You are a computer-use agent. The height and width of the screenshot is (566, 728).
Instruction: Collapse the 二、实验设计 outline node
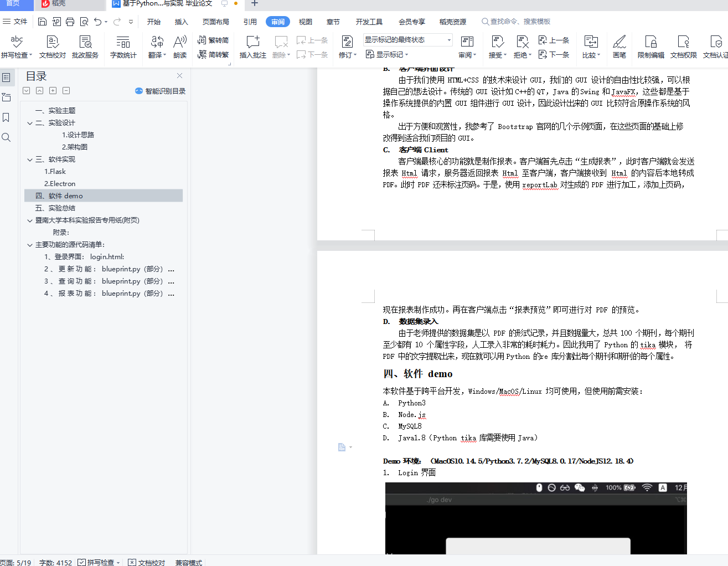click(30, 123)
